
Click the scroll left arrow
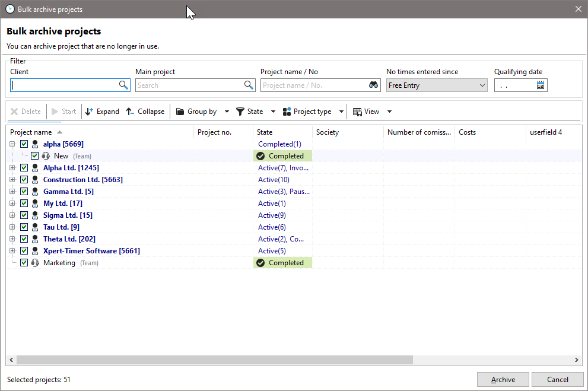click(x=11, y=360)
